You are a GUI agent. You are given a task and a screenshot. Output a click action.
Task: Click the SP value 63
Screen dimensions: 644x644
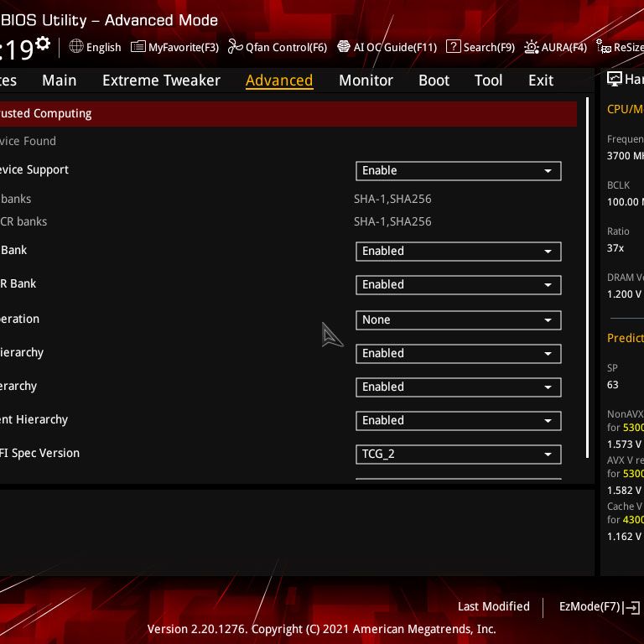(x=612, y=385)
